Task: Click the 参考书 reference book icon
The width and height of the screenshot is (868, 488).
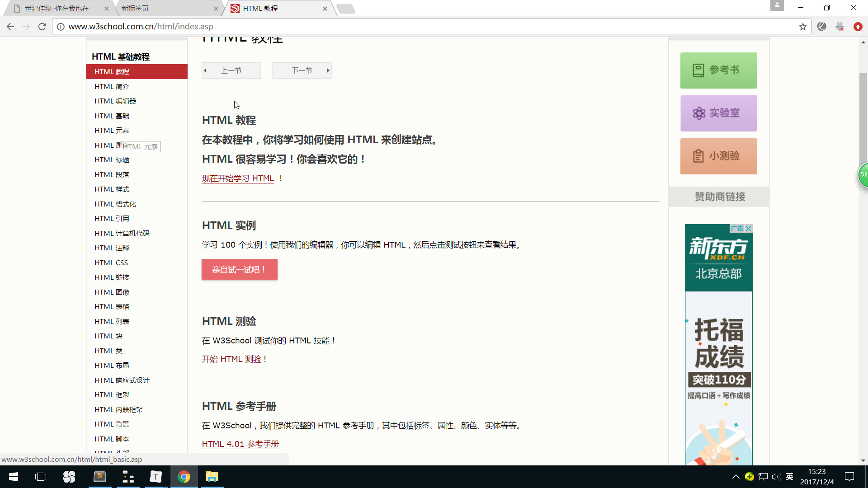Action: 698,70
